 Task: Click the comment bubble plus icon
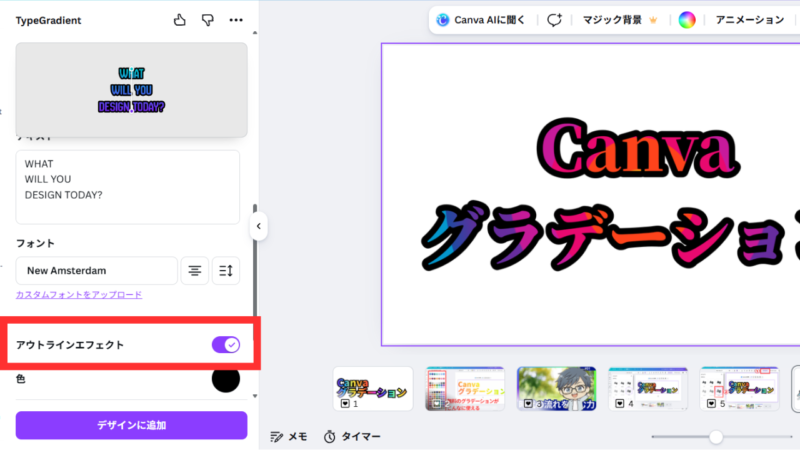click(x=554, y=20)
